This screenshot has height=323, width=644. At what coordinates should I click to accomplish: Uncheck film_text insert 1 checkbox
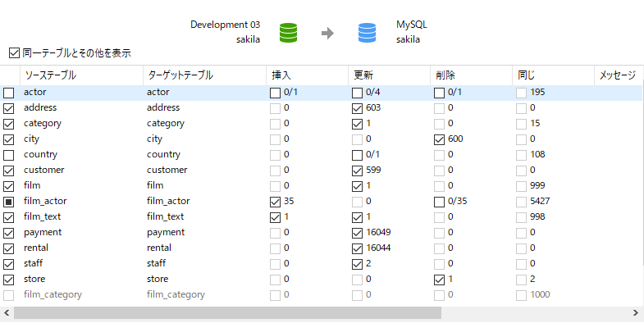[x=275, y=217]
